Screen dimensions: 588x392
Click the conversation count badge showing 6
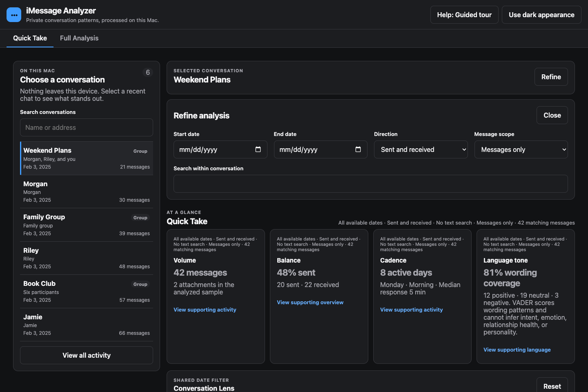tap(148, 72)
